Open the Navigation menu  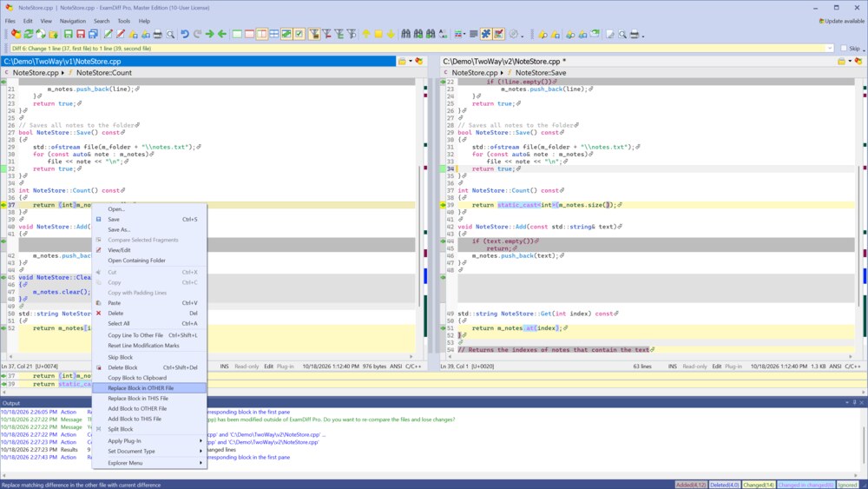pos(73,21)
